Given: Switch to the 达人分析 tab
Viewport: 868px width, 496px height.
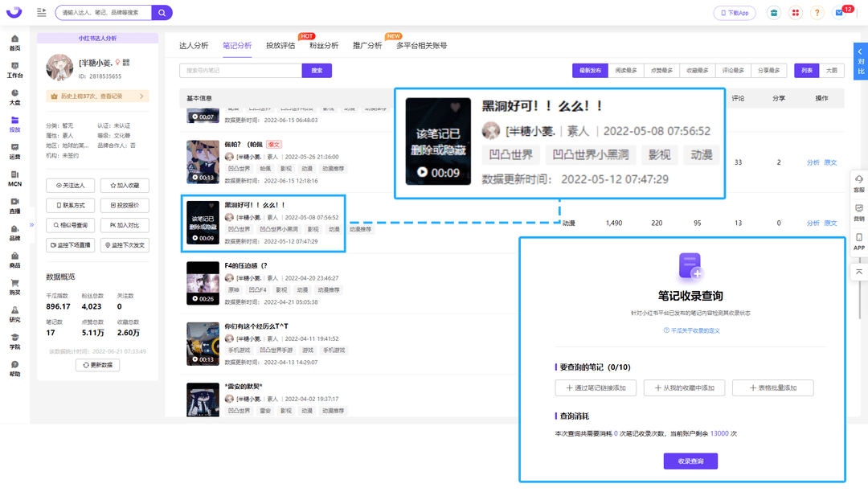Looking at the screenshot, I should [194, 45].
